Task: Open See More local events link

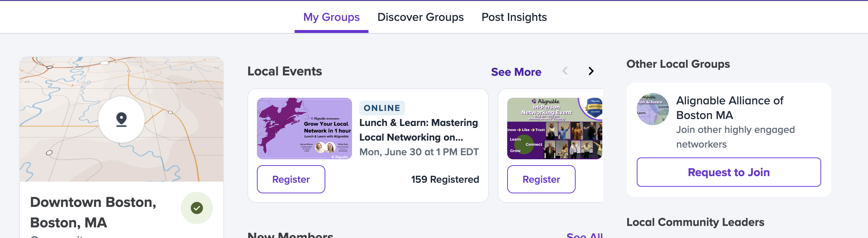Action: click(x=516, y=72)
